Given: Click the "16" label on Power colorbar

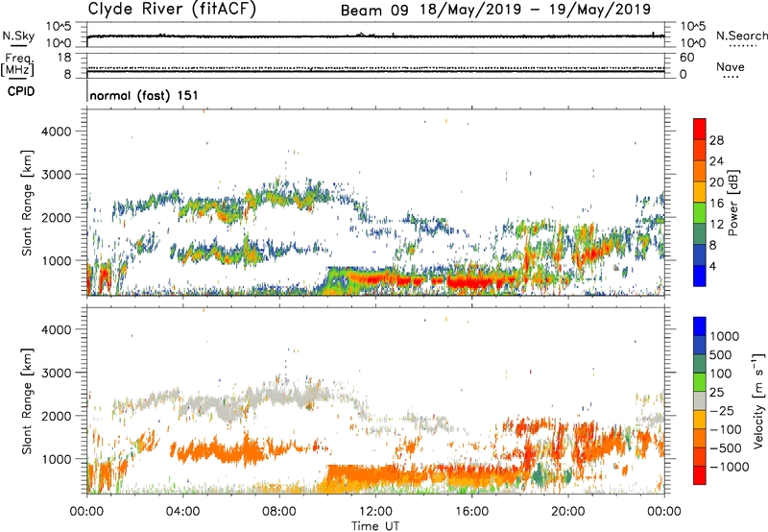Looking at the screenshot, I should pyautogui.click(x=716, y=204).
